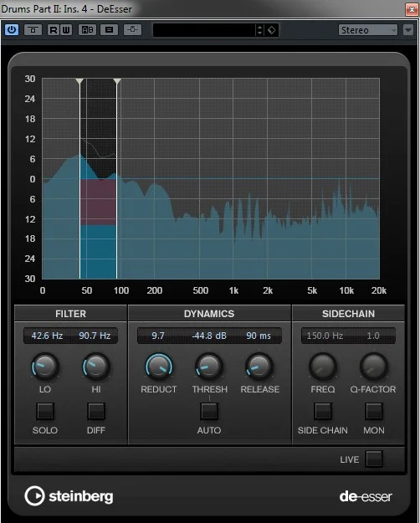Switch A/B settings comparison icon
Screen dimensions: 420x523
pyautogui.click(x=87, y=30)
